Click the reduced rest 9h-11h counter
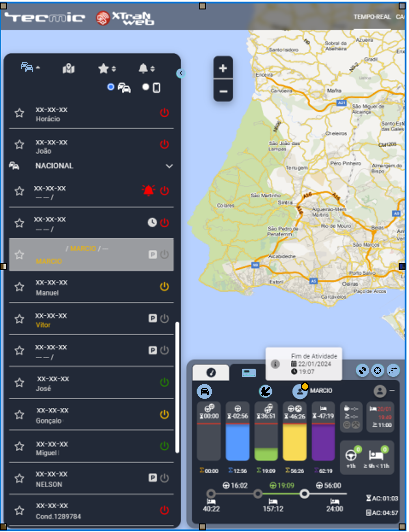The image size is (409, 532). point(377,457)
